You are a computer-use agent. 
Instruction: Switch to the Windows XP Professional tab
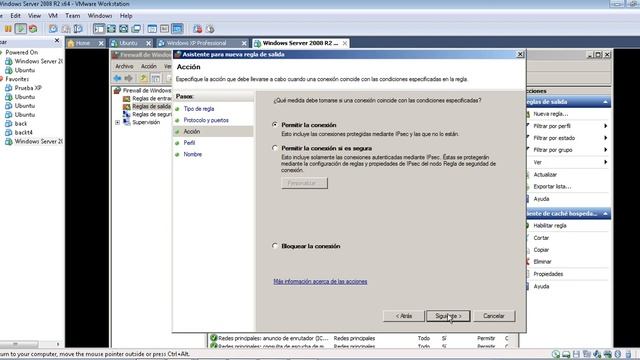click(196, 43)
